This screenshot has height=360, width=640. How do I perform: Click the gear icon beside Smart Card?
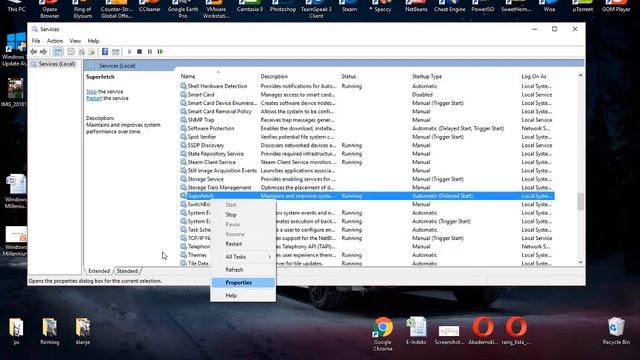pyautogui.click(x=183, y=94)
